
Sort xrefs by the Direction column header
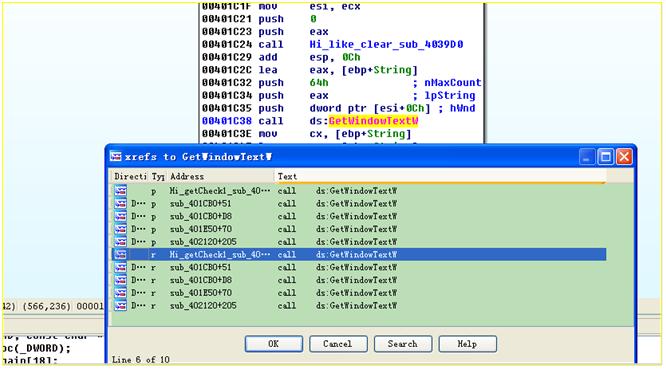[x=129, y=176]
